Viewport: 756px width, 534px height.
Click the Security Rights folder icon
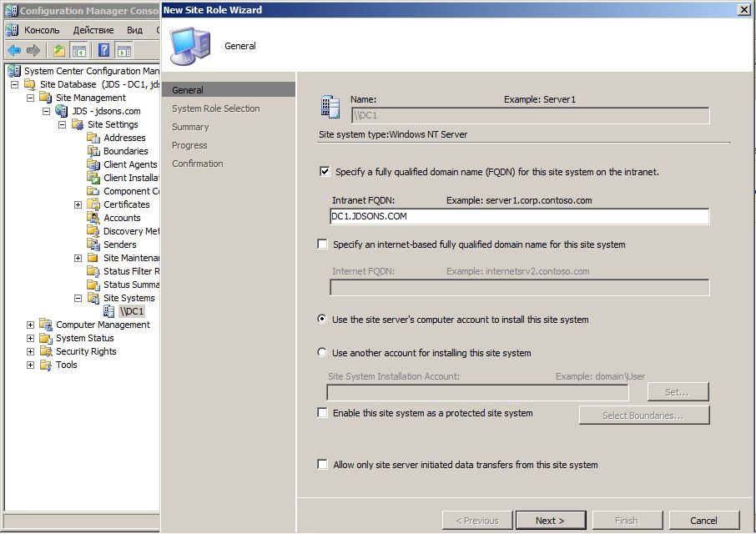(46, 351)
